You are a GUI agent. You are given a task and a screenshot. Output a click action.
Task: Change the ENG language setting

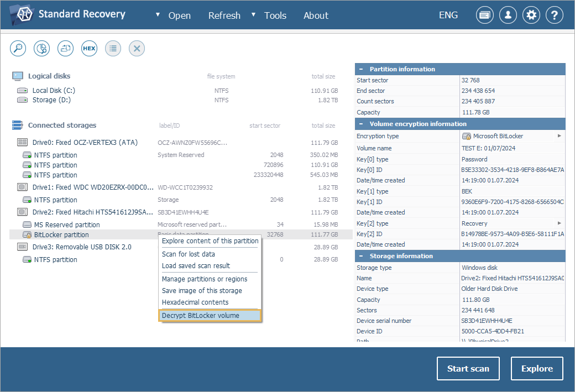pos(448,15)
